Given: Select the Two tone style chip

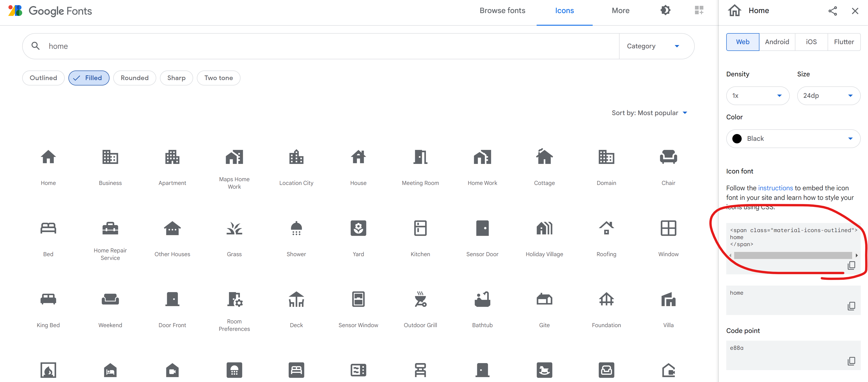Looking at the screenshot, I should (x=218, y=78).
